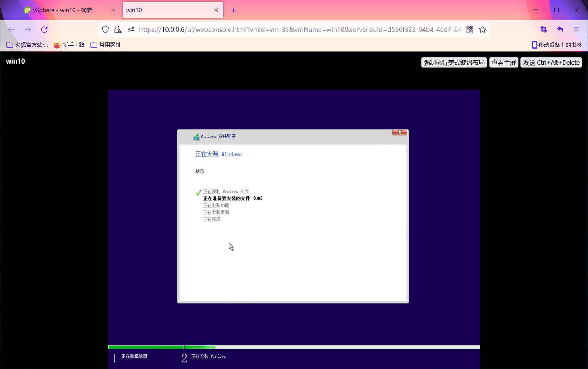Click the win10 console title
This screenshot has height=369, width=588.
pyautogui.click(x=15, y=61)
